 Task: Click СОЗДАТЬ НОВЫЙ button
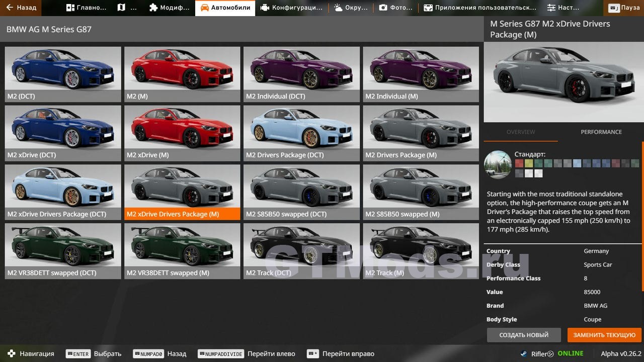(524, 335)
